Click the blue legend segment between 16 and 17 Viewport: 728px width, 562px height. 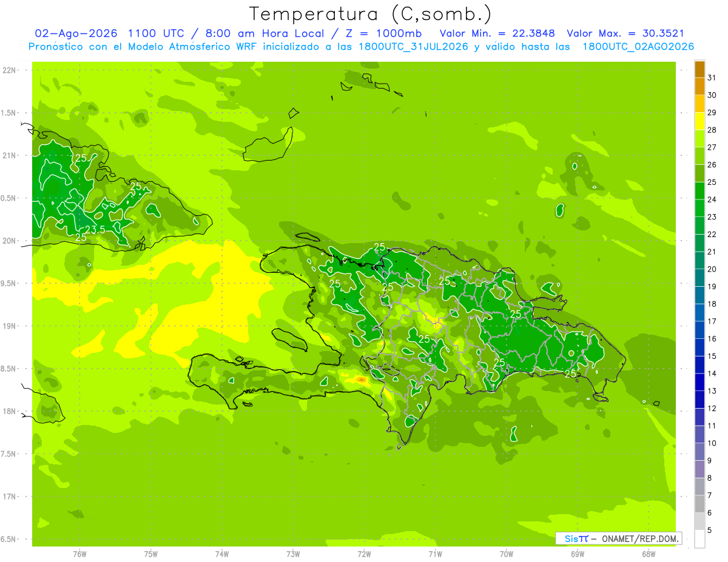[699, 330]
